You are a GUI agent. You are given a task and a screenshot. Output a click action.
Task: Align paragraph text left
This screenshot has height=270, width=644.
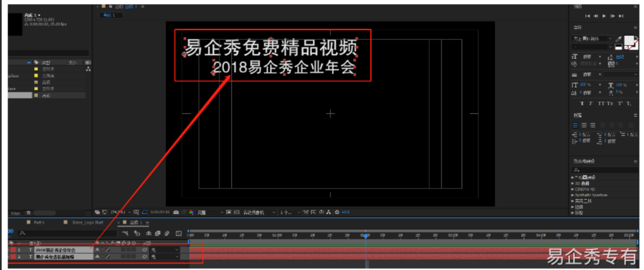pyautogui.click(x=575, y=125)
